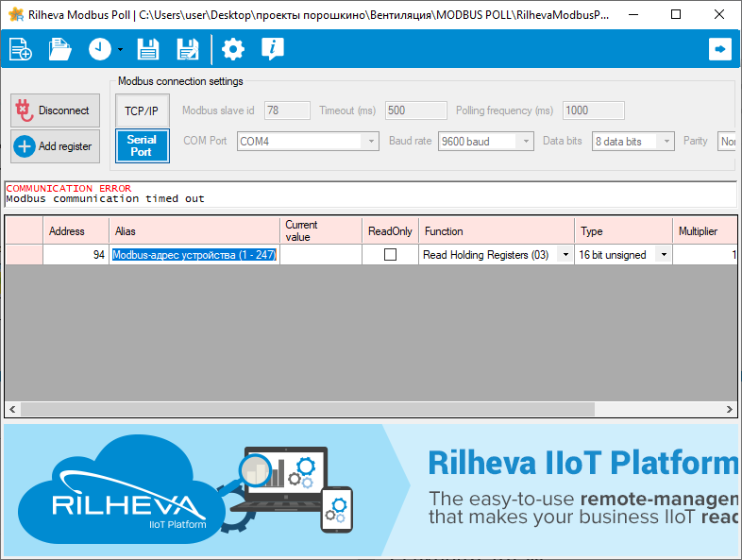
Task: Show the info/about dialog
Action: click(x=272, y=50)
